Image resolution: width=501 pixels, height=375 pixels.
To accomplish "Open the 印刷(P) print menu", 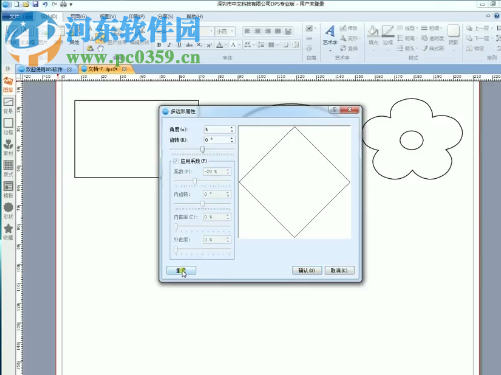I will tap(137, 16).
